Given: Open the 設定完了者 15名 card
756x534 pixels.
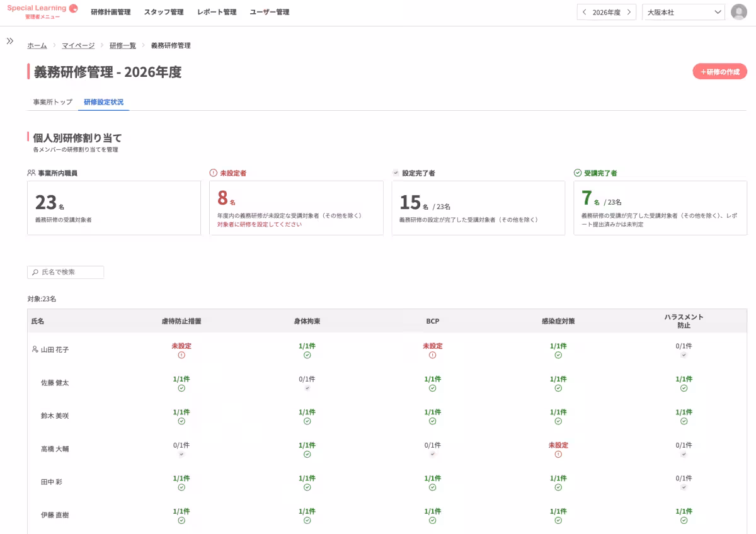Looking at the screenshot, I should pos(478,208).
